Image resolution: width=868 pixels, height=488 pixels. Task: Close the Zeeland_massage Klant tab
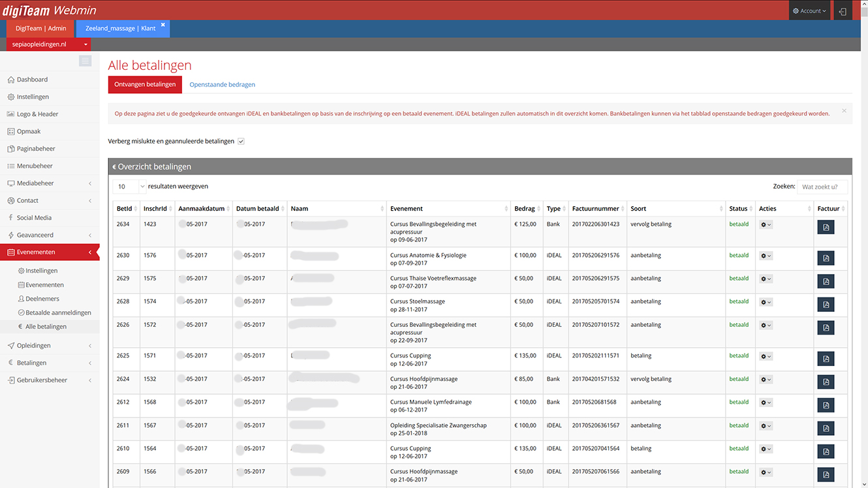point(163,25)
